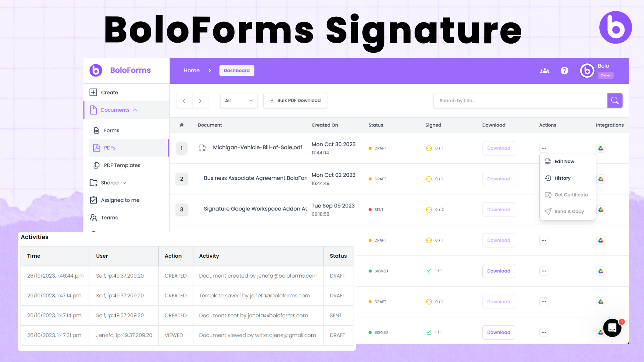Select Edit Now from actions context menu
The width and height of the screenshot is (644, 362).
(565, 161)
